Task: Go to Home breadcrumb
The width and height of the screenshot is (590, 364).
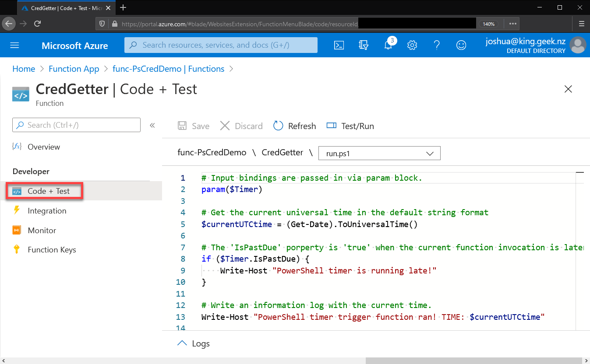Action: coord(24,69)
